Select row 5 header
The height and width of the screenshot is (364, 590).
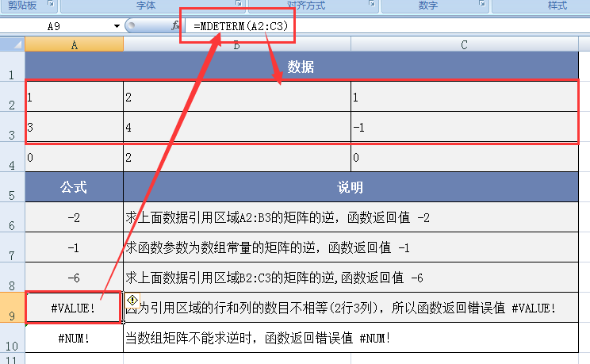coord(13,187)
